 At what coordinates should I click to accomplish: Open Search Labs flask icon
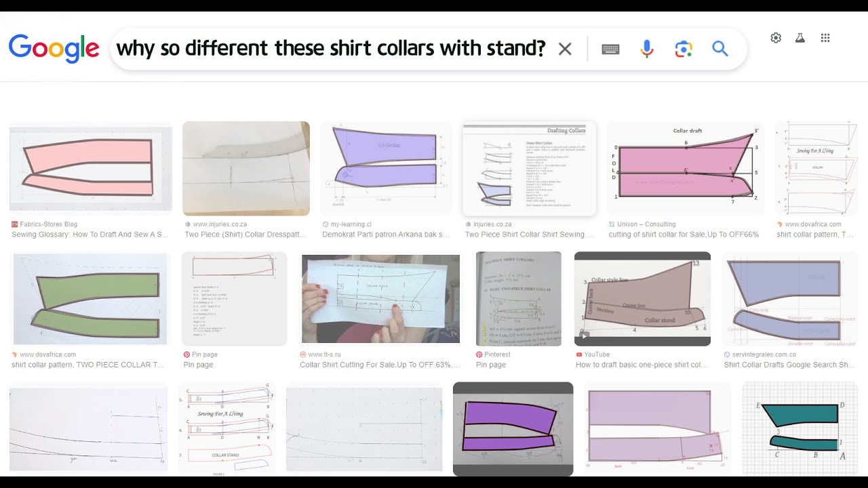(800, 38)
